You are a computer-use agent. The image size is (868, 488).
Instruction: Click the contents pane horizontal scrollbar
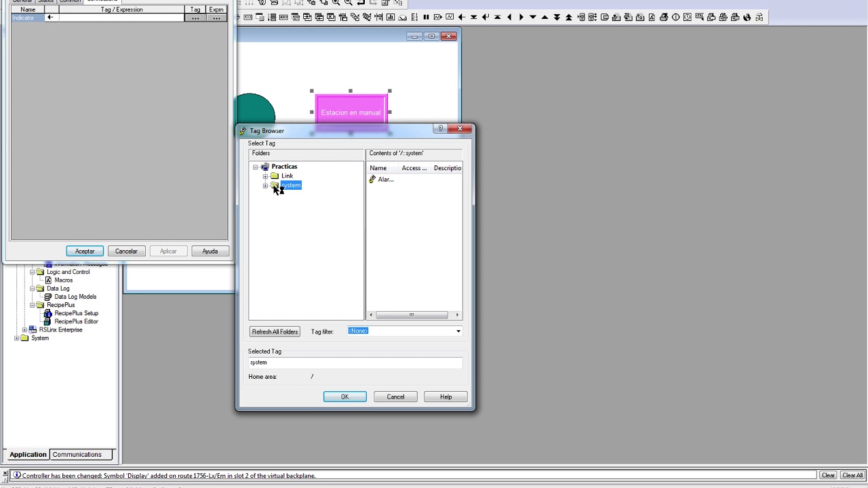(x=414, y=315)
